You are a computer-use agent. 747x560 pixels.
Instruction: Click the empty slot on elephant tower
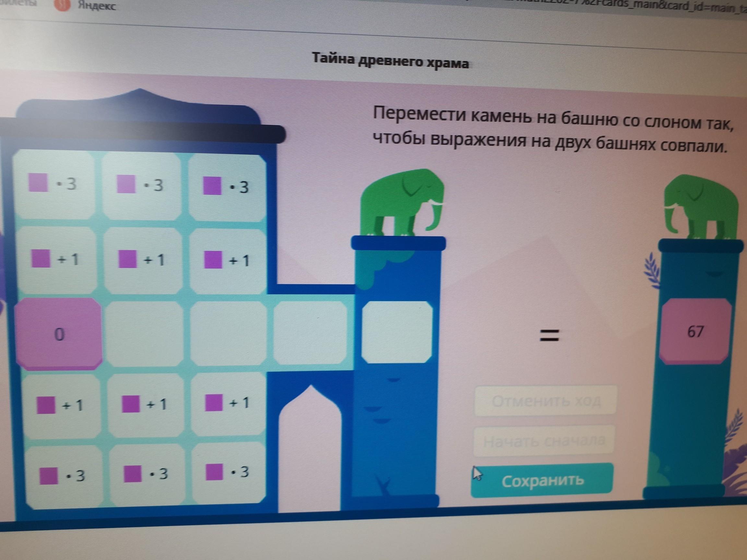coord(397,332)
